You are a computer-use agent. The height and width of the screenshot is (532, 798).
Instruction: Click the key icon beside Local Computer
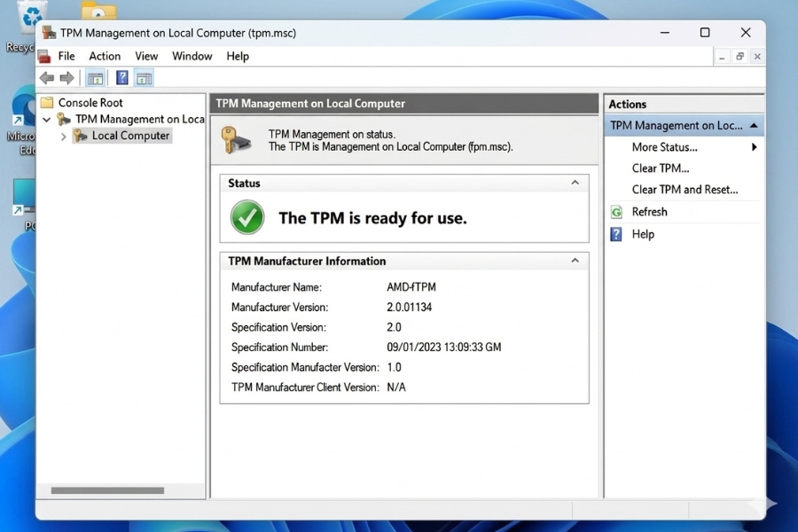click(81, 136)
